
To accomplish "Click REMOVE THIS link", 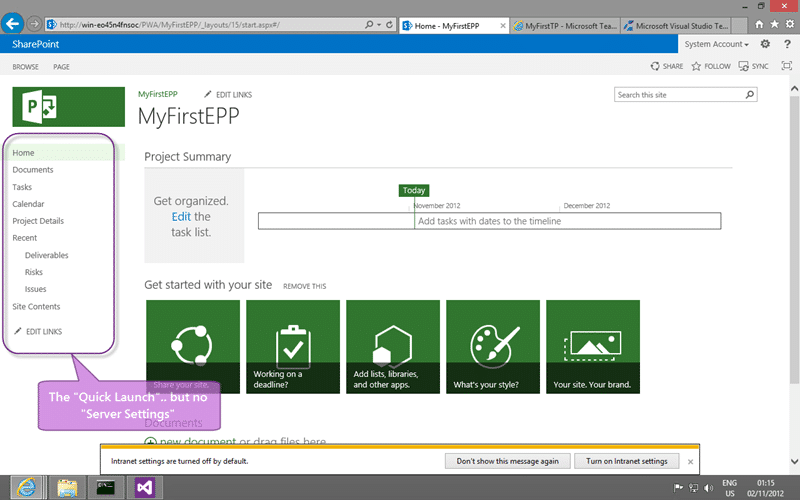I will tap(305, 286).
